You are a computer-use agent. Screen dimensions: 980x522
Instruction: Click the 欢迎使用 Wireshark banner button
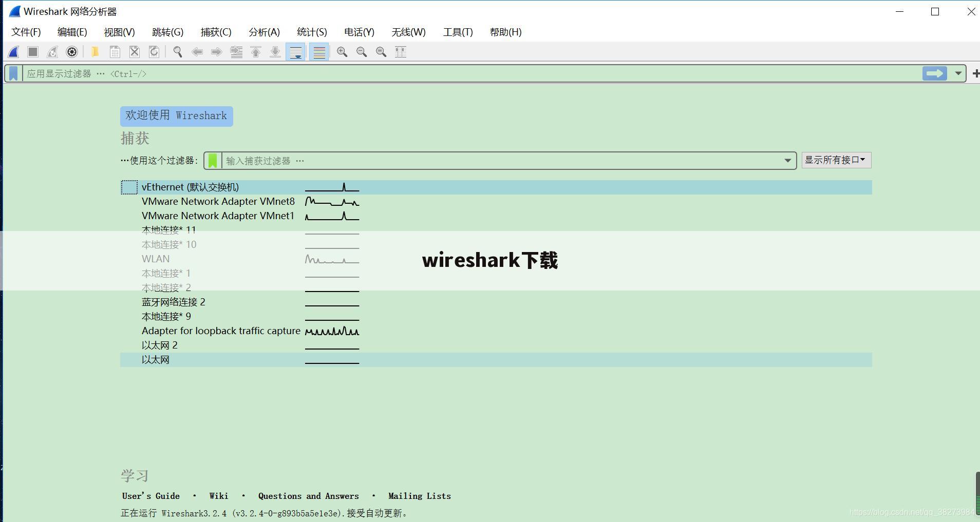(177, 116)
